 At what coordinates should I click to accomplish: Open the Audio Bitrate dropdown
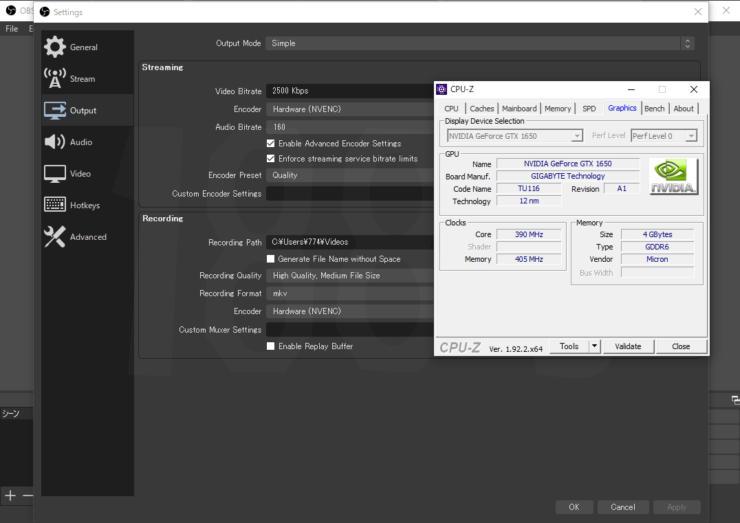350,127
